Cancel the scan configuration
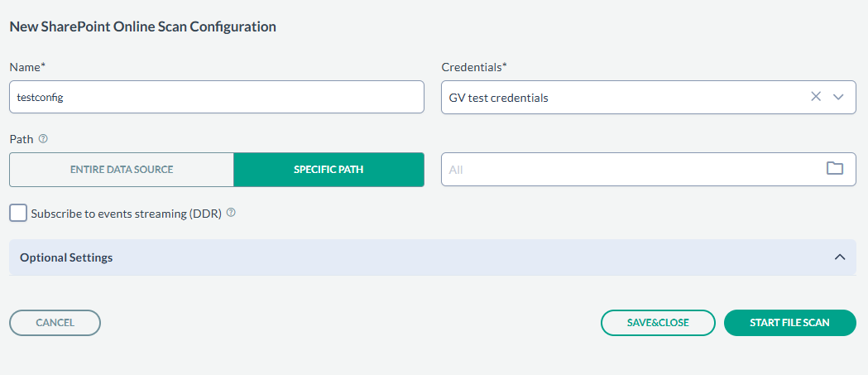Viewport: 868px width, 375px height. 55,323
